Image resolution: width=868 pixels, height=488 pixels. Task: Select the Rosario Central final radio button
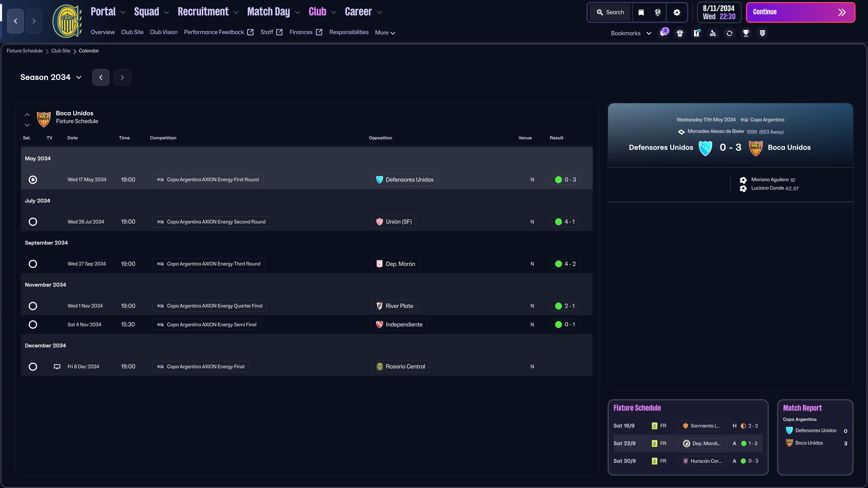[33, 366]
